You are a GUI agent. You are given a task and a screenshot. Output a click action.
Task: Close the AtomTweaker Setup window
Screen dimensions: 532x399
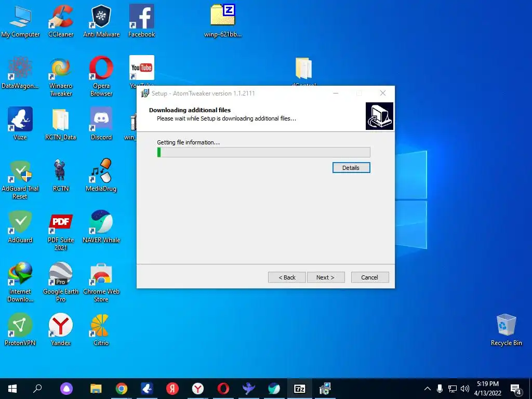[x=383, y=93]
